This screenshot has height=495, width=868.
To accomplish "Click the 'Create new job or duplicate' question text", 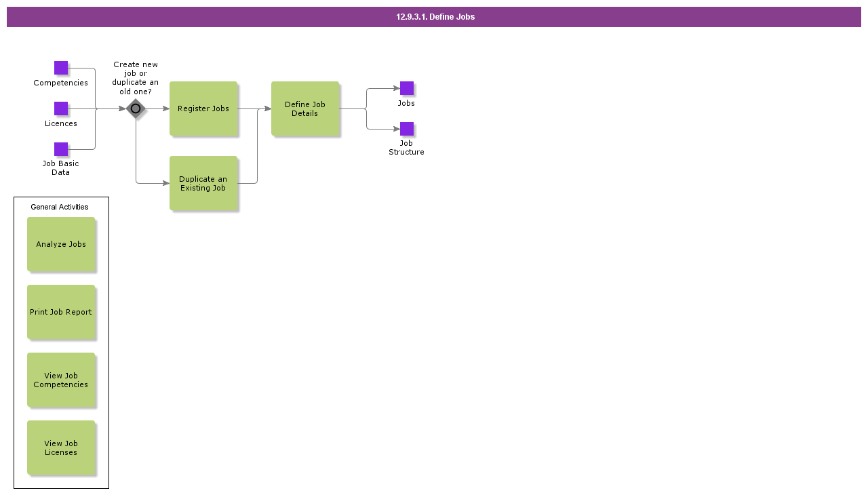I will (x=136, y=78).
